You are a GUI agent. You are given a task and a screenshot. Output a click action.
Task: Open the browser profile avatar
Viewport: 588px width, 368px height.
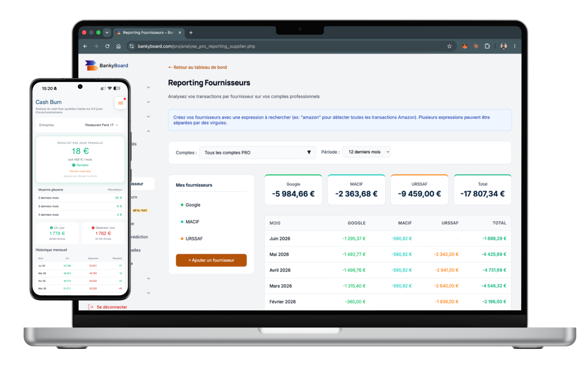point(504,46)
